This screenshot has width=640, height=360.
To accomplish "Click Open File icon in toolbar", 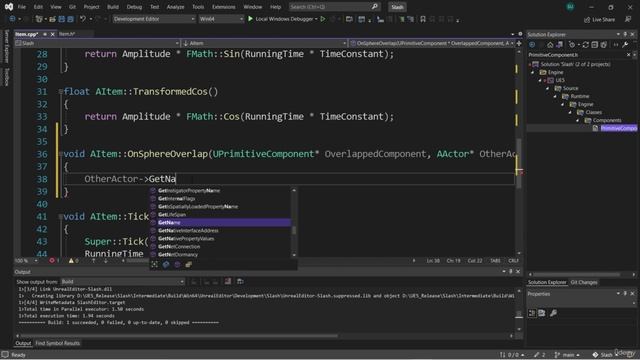I will [x=52, y=19].
